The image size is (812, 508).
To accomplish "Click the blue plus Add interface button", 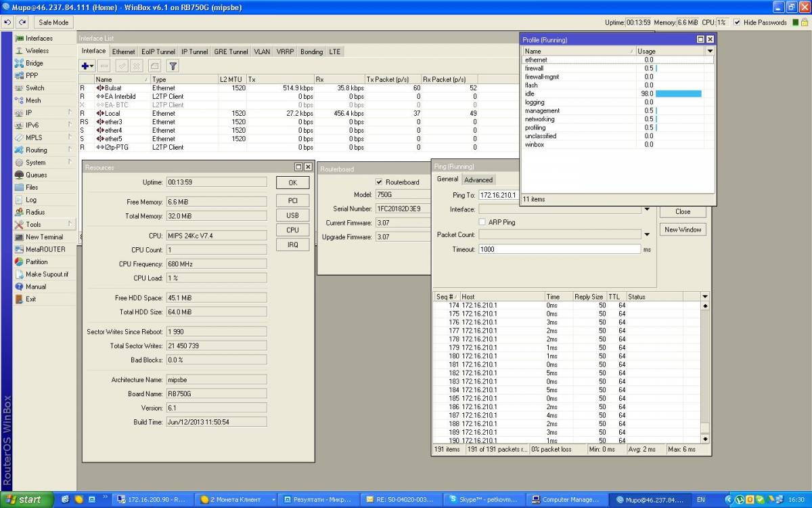I will coord(87,66).
